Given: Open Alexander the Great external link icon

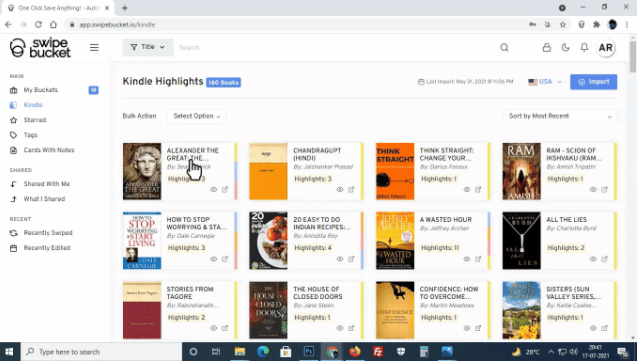Looking at the screenshot, I should coord(225,190).
